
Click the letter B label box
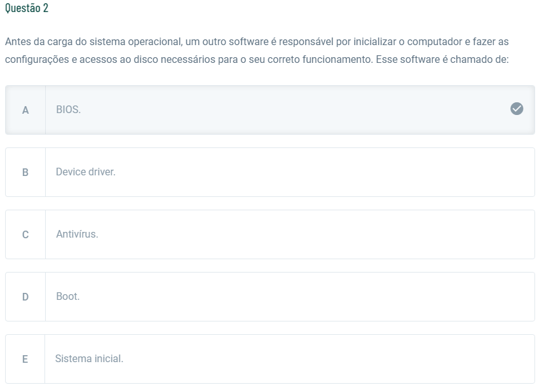[25, 172]
